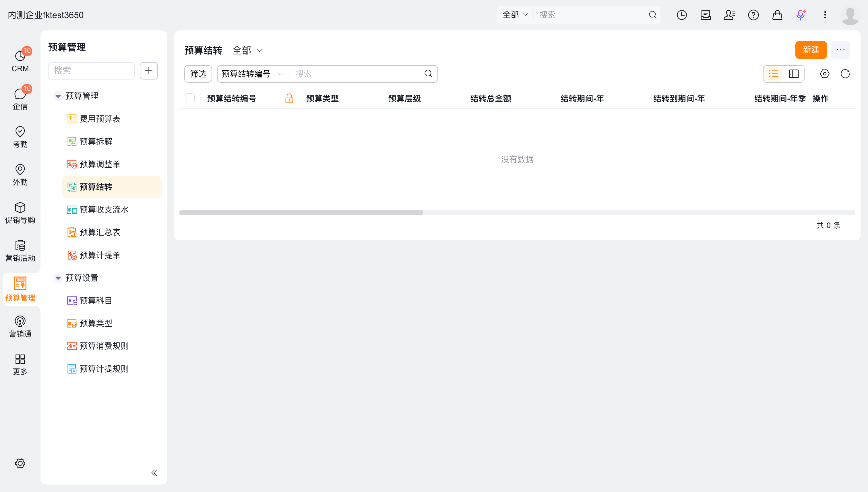Select 费用预算表 in the menu
868x492 pixels.
coord(112,119)
